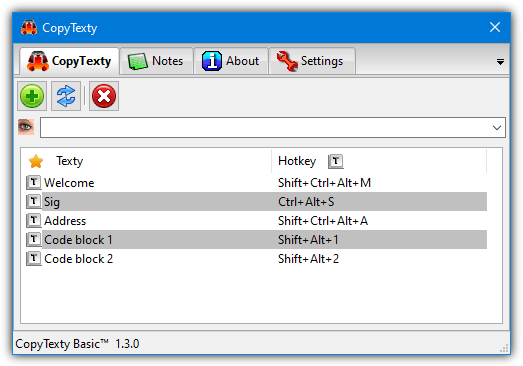523x366 pixels.
Task: Click the T icon beside Hotkey header
Action: coord(336,161)
